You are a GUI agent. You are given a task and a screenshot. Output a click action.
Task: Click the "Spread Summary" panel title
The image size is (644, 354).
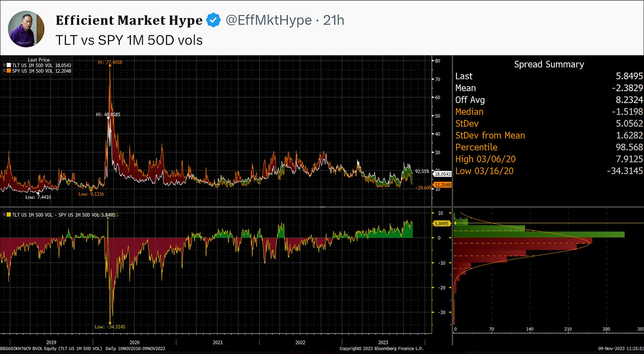tap(549, 64)
